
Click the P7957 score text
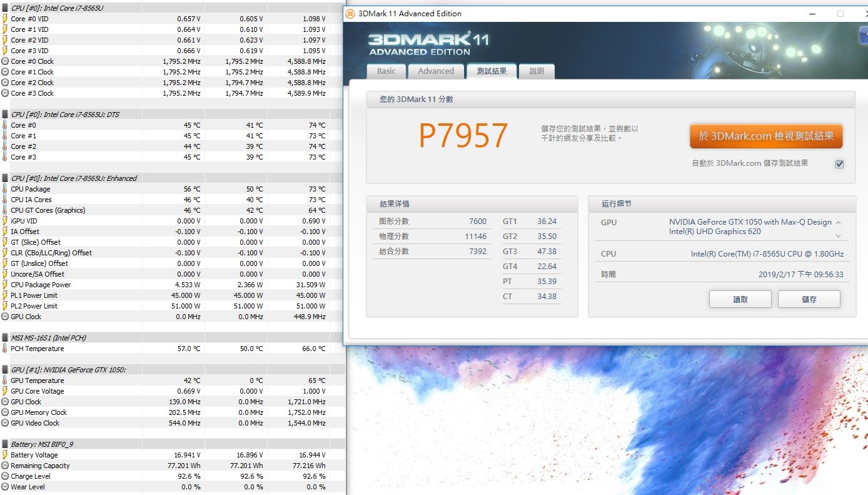tap(463, 136)
